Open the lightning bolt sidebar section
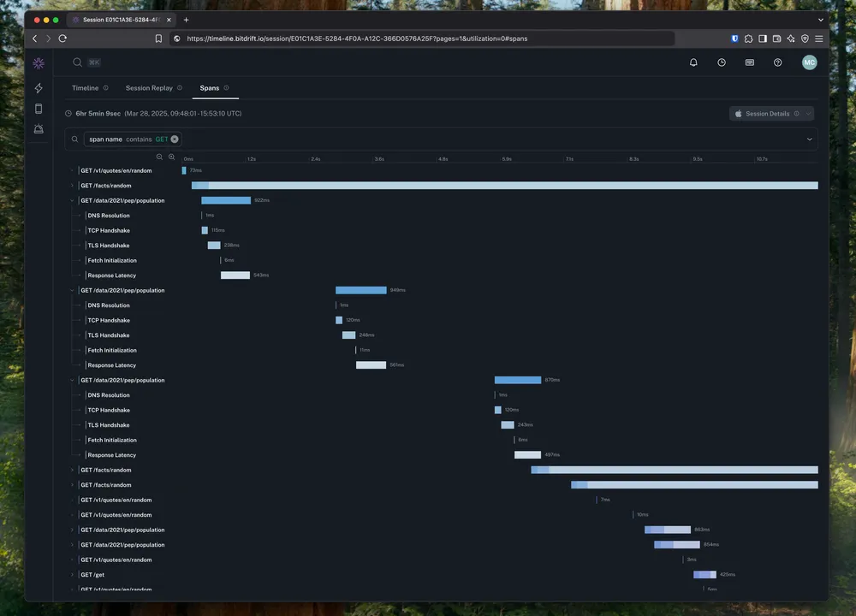The image size is (856, 616). [39, 88]
